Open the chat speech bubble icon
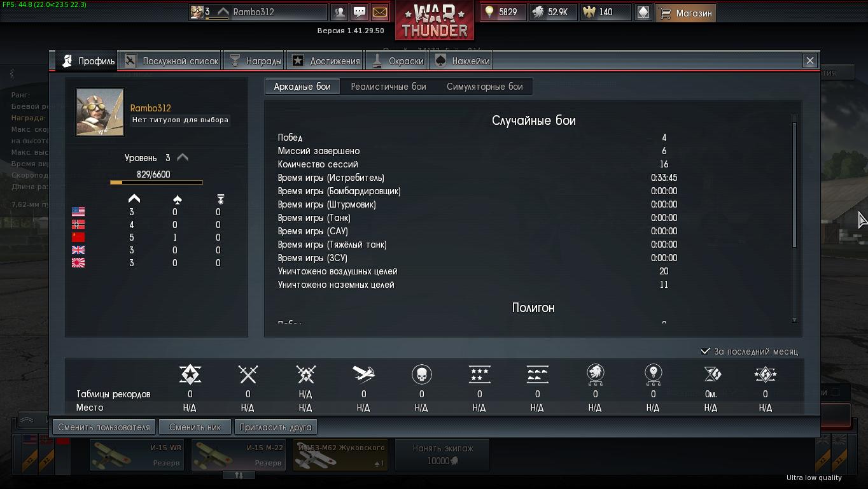Viewport: 868px width, 489px height. click(x=360, y=12)
